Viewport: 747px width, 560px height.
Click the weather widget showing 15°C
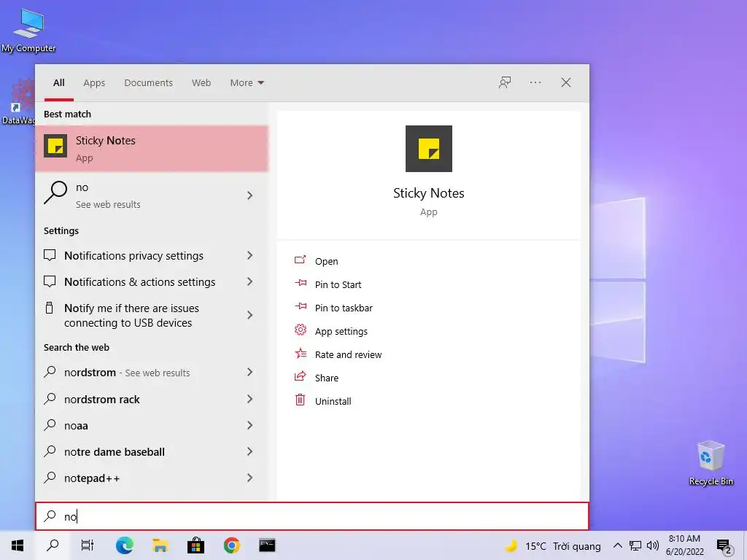coord(553,545)
